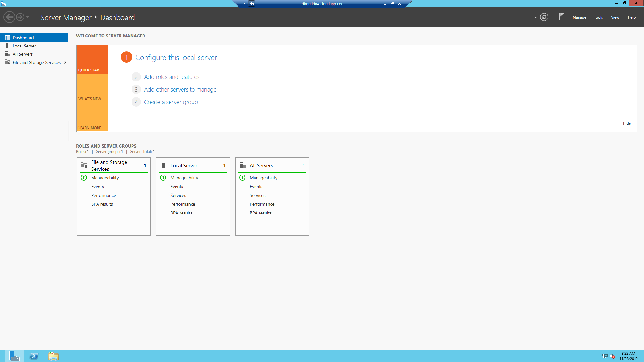This screenshot has height=362, width=644.
Task: Click the network tray icon
Action: (605, 356)
